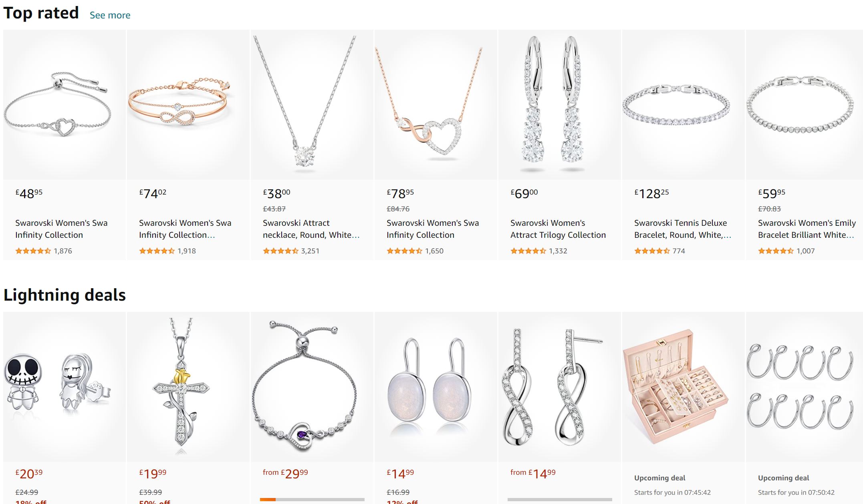Click the oval moonstone hook earrings deal
This screenshot has width=863, height=504.
click(x=436, y=387)
